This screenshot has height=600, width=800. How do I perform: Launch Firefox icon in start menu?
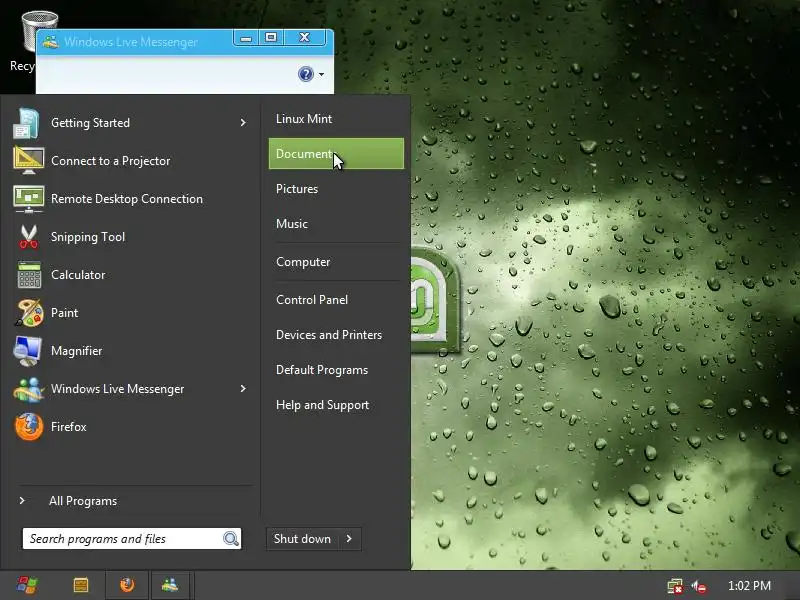click(x=29, y=427)
